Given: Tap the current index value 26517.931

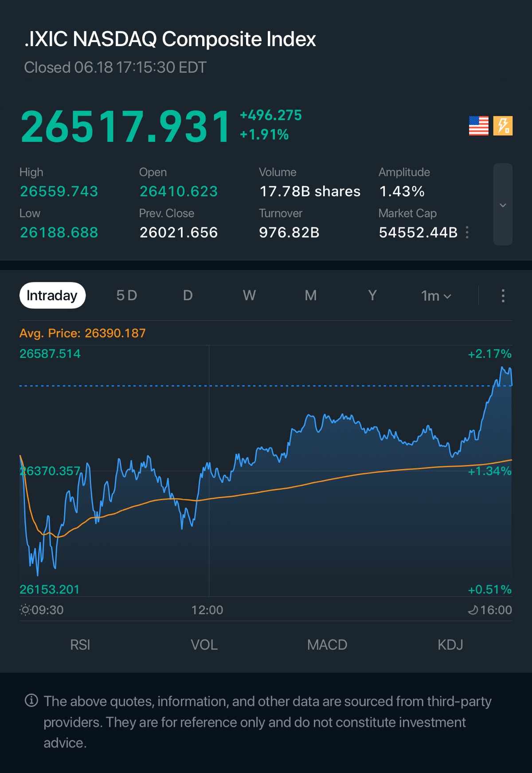Looking at the screenshot, I should coord(125,127).
